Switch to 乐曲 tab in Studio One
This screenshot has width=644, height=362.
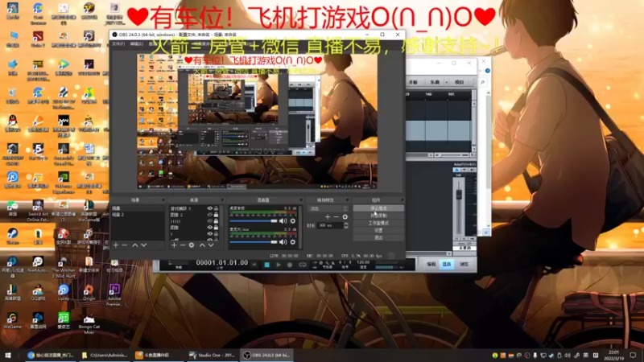(435, 82)
